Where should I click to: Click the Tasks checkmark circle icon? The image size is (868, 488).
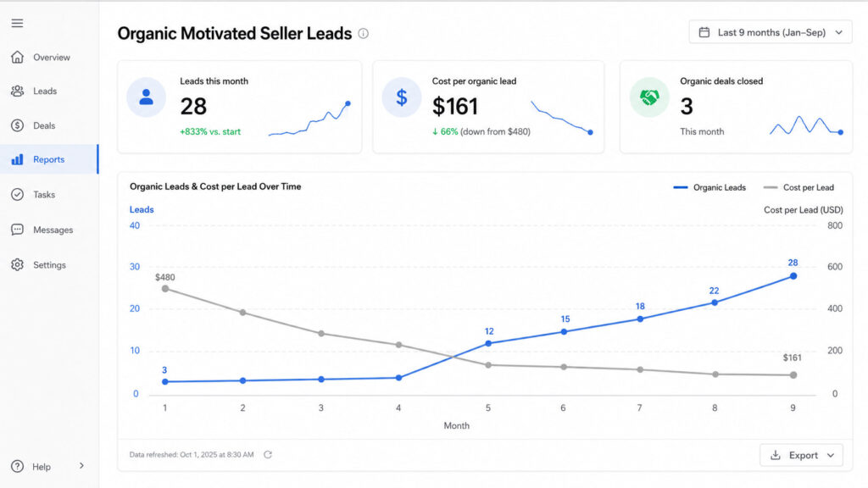click(17, 194)
